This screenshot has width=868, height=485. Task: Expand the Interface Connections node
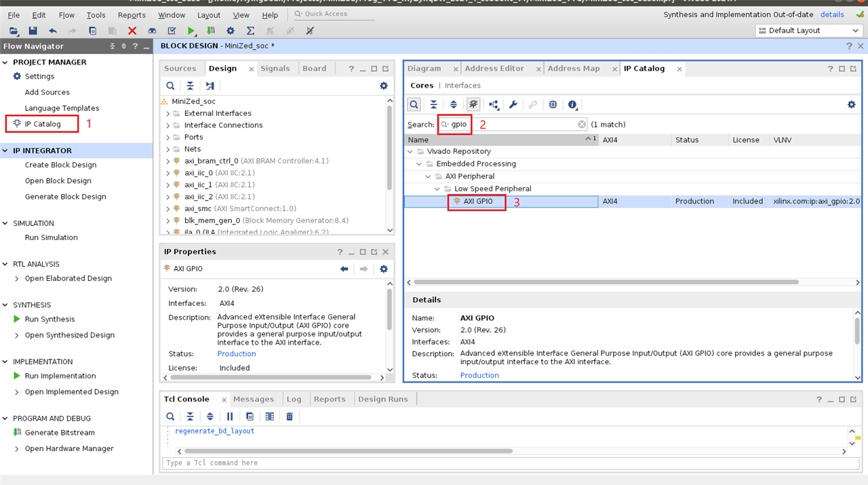168,125
